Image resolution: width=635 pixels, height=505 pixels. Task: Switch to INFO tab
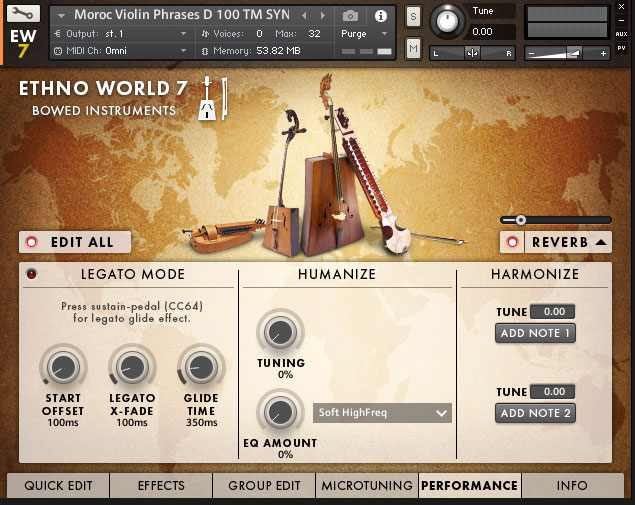(x=573, y=485)
